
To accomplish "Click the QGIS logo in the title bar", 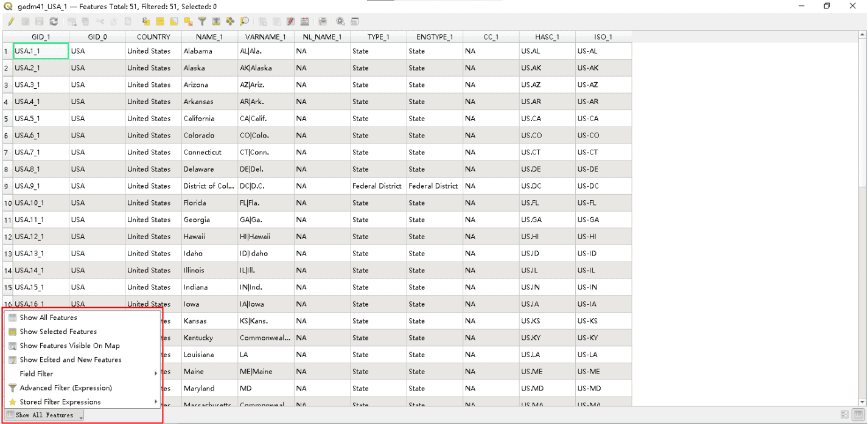I will pyautogui.click(x=8, y=6).
